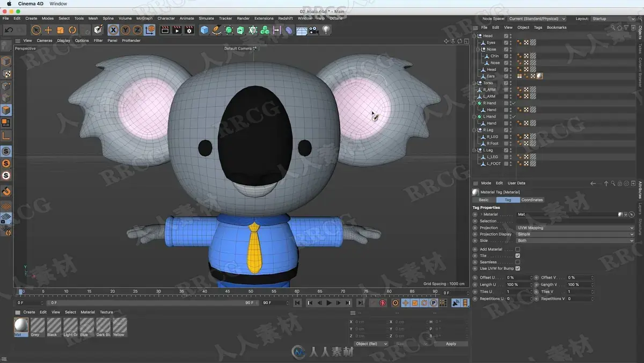Image resolution: width=644 pixels, height=363 pixels.
Task: Toggle the Tile checkbox
Action: [x=517, y=256]
